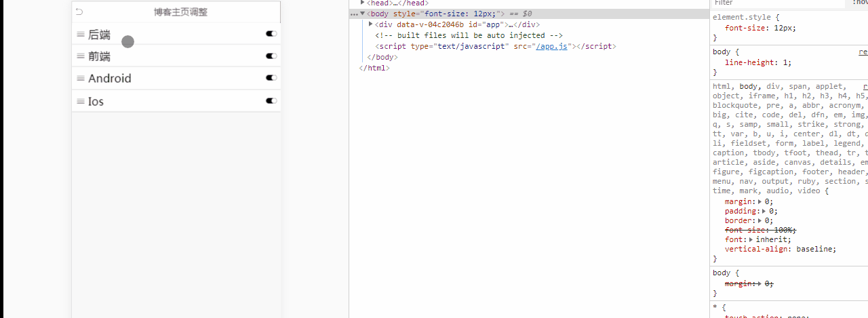The image size is (868, 318).
Task: Grab the drag handle beside 前端
Action: [81, 56]
